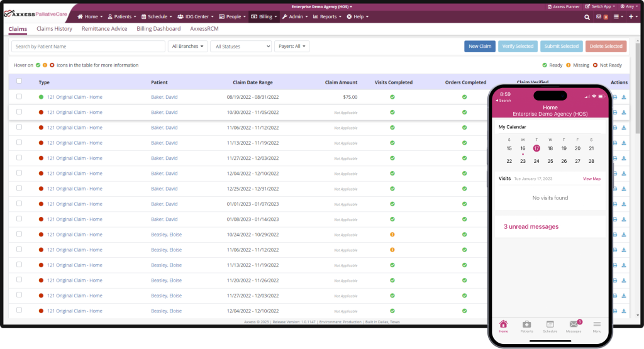Check the box for 11/20/2022 - 11/26/2022 claim
Screen dimensions: 644x349
[x=19, y=280]
